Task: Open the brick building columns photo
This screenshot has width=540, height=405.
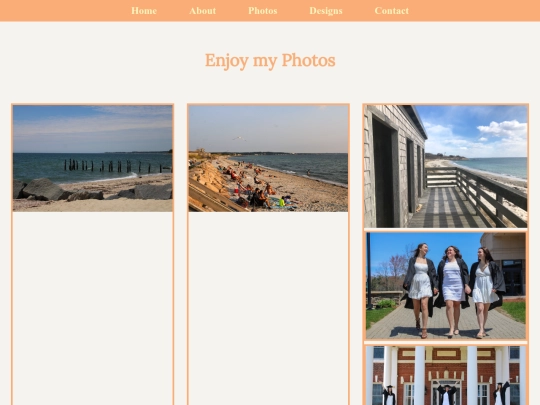Action: pos(446,376)
